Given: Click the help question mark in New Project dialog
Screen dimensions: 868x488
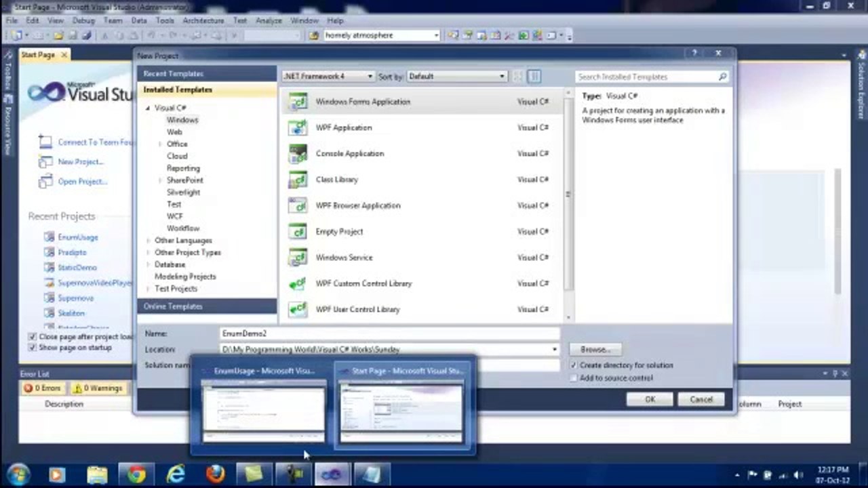Looking at the screenshot, I should coord(694,53).
